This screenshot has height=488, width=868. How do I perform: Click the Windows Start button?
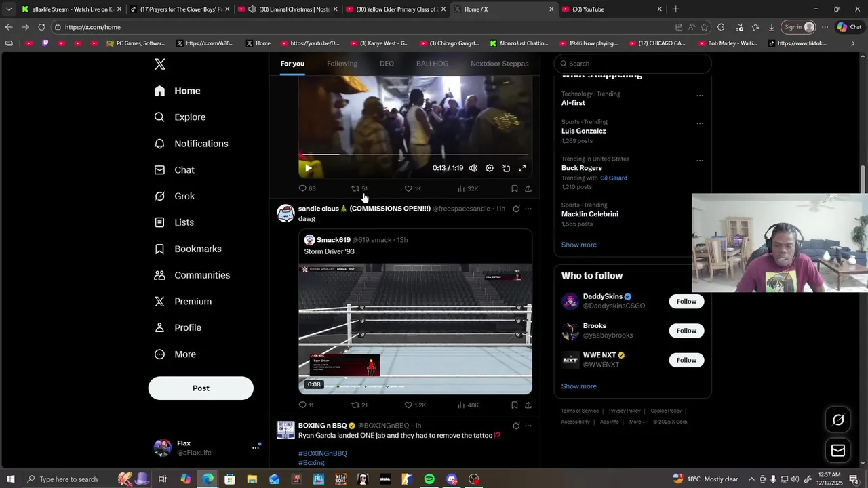pyautogui.click(x=11, y=479)
